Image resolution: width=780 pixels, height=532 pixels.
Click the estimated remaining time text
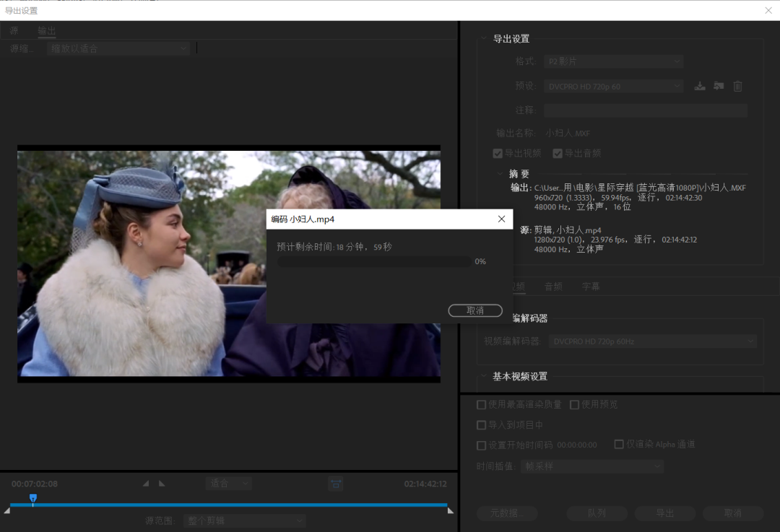pos(334,247)
